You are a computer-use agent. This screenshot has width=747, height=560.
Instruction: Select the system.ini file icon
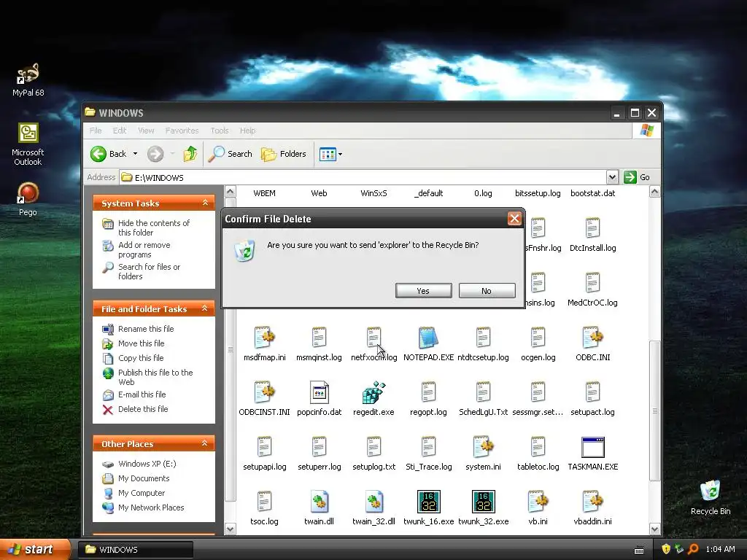tap(483, 447)
